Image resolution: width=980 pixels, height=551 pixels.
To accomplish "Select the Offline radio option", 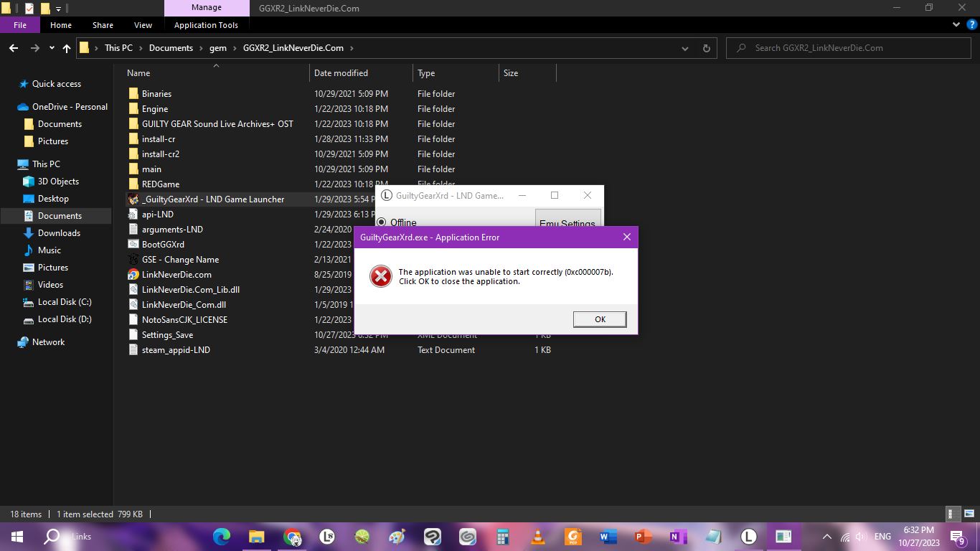I will pos(382,222).
